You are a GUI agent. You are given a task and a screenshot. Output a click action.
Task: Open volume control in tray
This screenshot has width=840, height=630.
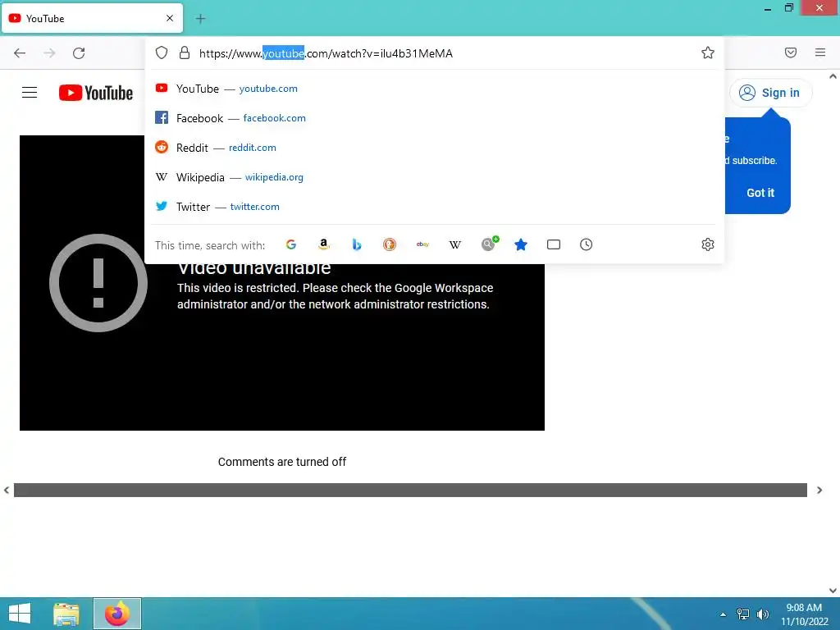tap(762, 614)
